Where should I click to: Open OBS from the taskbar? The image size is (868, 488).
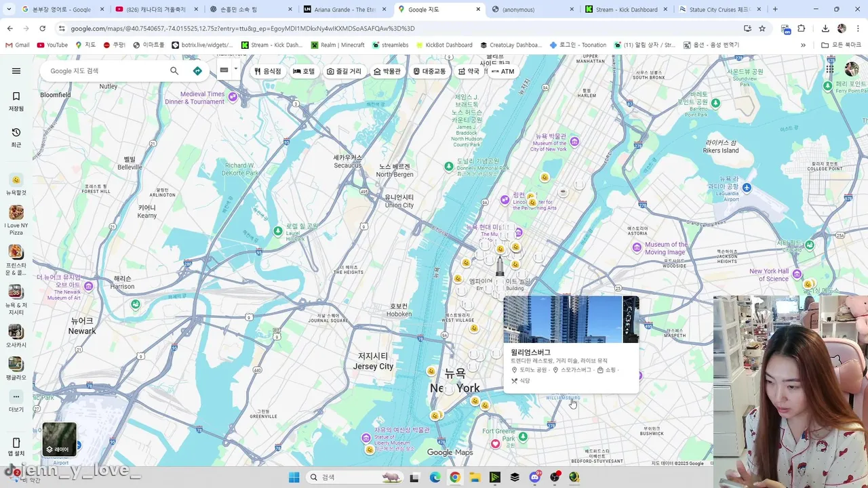[x=555, y=477]
